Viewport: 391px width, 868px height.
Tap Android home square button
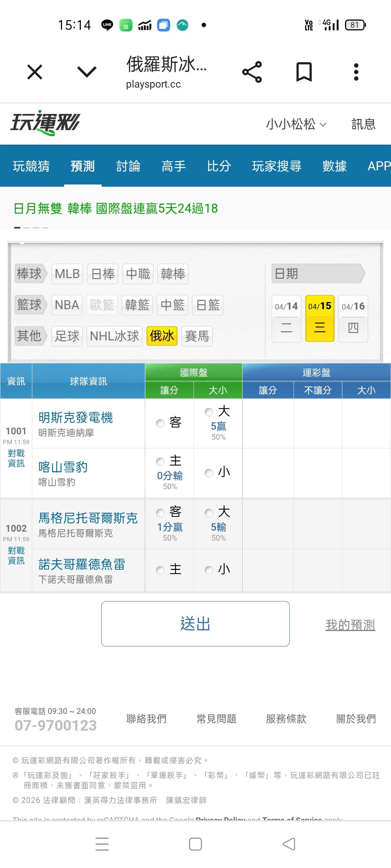195,844
